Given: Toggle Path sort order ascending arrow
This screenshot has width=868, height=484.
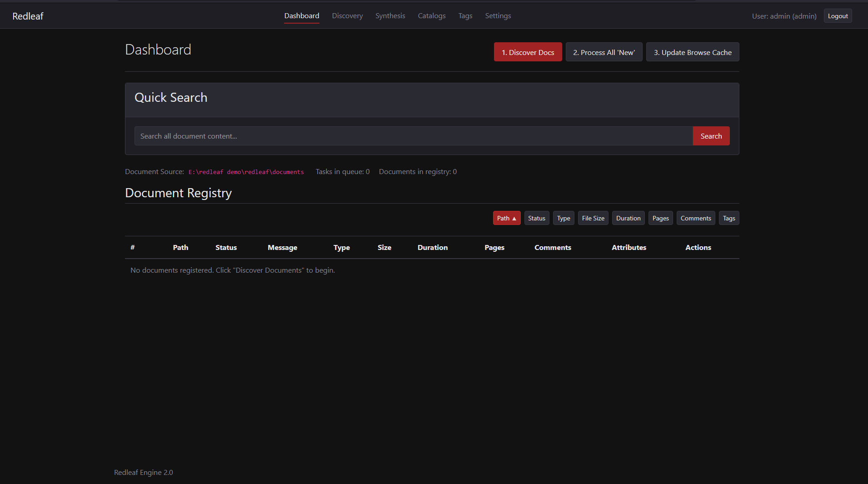Looking at the screenshot, I should coord(506,218).
